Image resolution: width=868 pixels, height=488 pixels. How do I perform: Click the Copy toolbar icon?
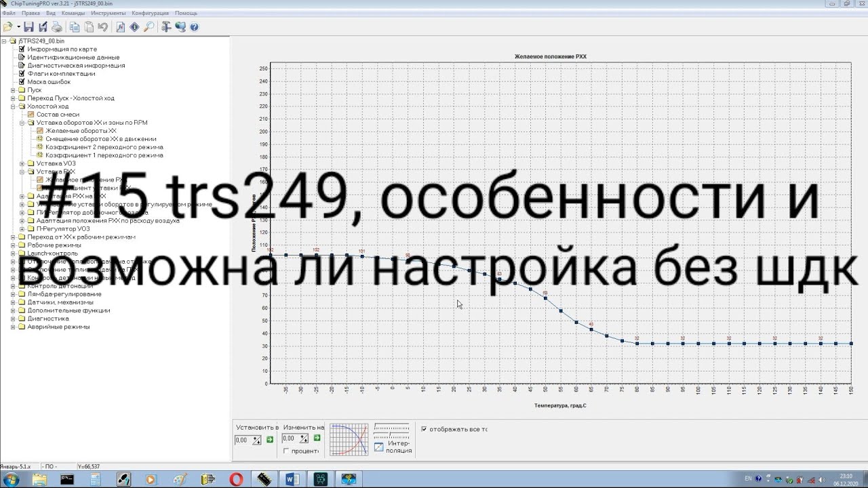point(75,27)
